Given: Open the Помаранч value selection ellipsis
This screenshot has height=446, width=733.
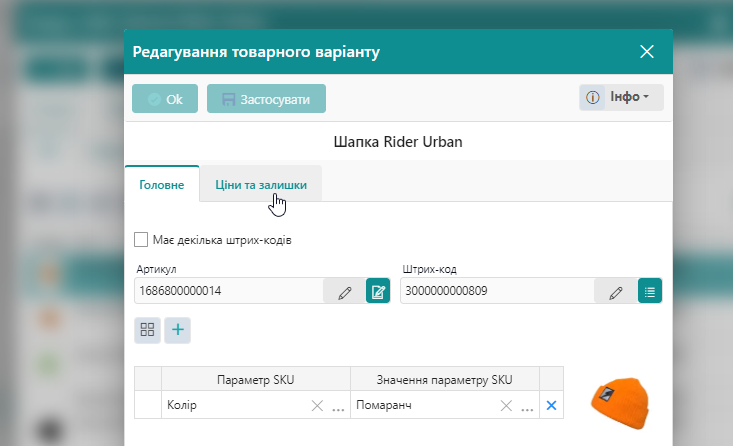Looking at the screenshot, I should (527, 407).
